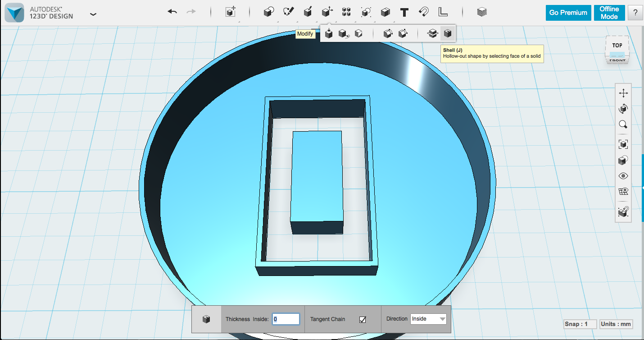Activate the Snap magnet tool
The image size is (644, 340).
pos(423,12)
